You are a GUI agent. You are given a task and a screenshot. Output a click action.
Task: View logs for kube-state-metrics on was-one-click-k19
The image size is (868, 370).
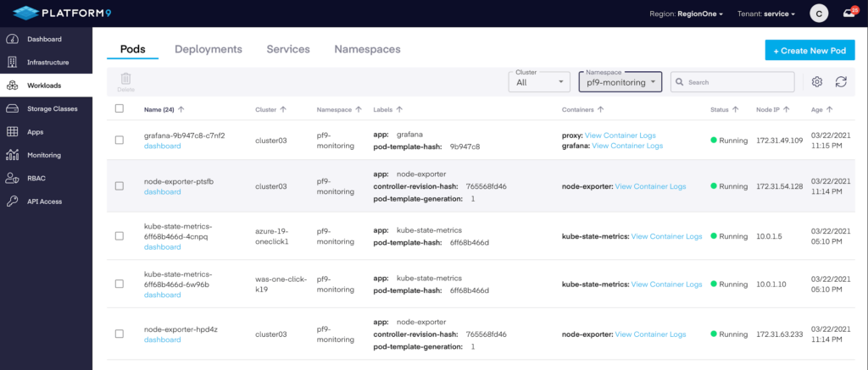(x=666, y=284)
